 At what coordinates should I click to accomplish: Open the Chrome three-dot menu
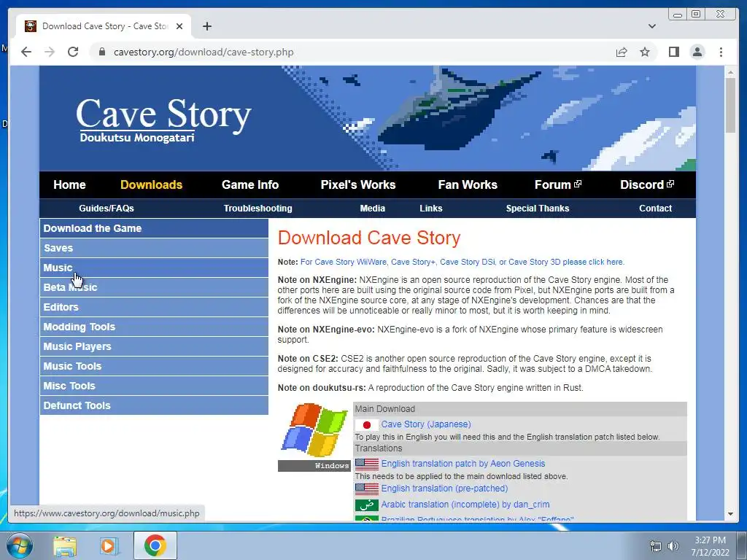tap(721, 52)
